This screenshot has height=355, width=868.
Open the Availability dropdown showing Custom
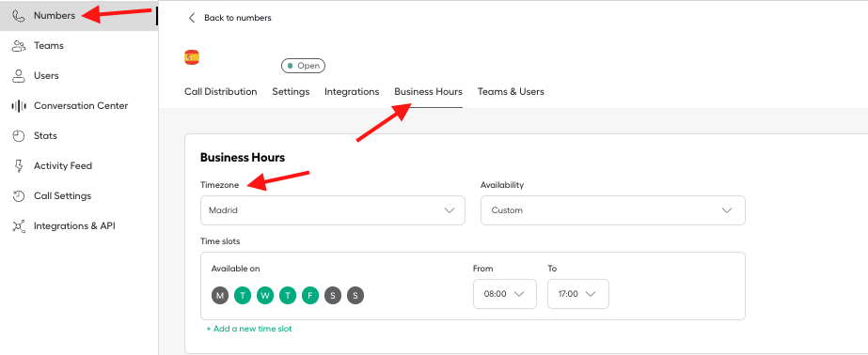pyautogui.click(x=613, y=210)
